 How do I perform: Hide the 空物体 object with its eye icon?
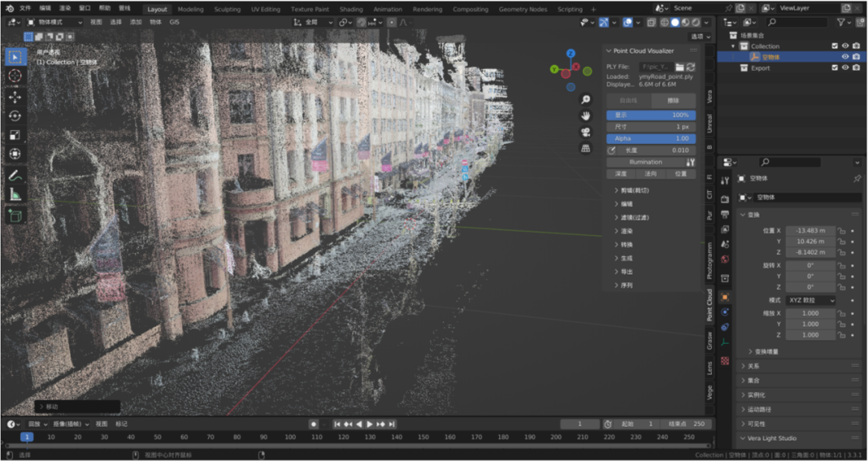[x=845, y=57]
